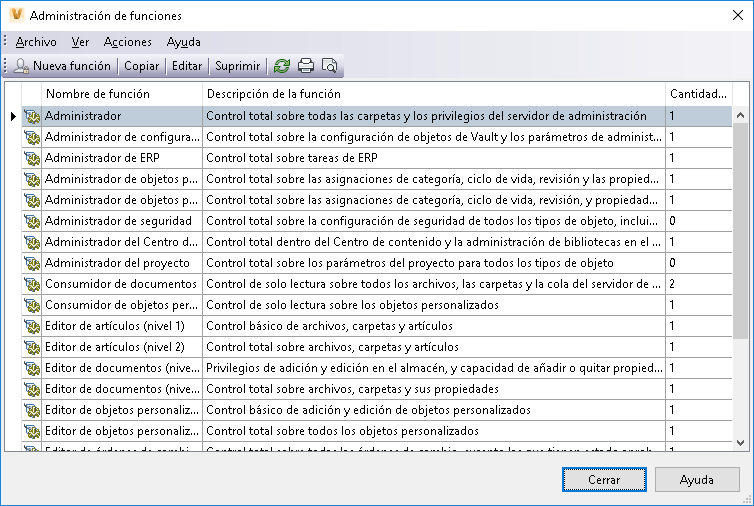This screenshot has width=754, height=506.
Task: Click the icon next to Administrador de seguridad
Action: pyautogui.click(x=32, y=220)
